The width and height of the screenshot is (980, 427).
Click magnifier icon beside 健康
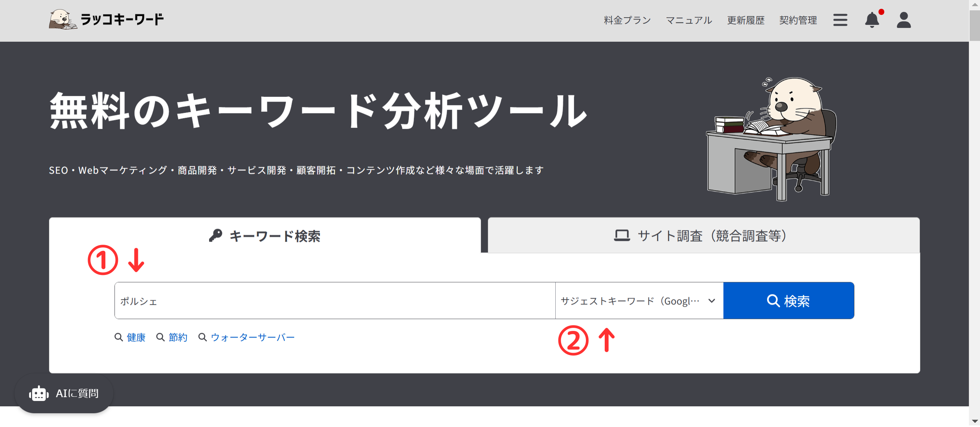(119, 337)
